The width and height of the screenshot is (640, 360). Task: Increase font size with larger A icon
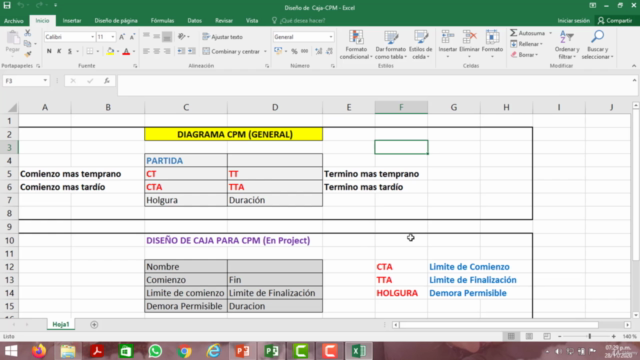(122, 37)
